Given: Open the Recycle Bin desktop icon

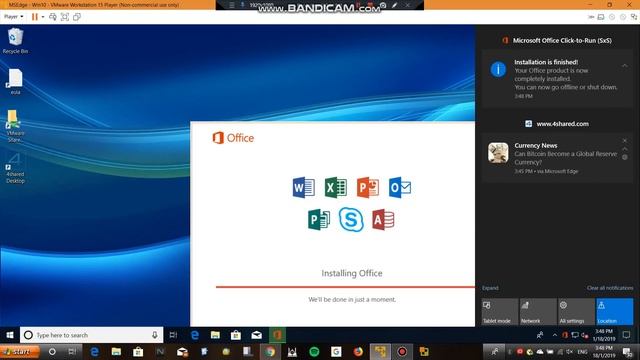Looking at the screenshot, I should [x=16, y=40].
